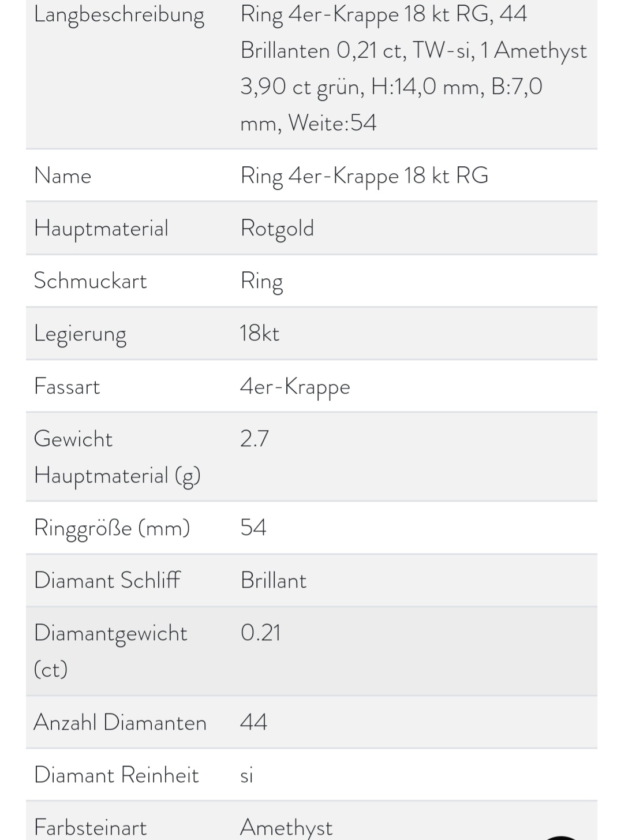Click the Diamant Reinheit value 'si'

(247, 775)
